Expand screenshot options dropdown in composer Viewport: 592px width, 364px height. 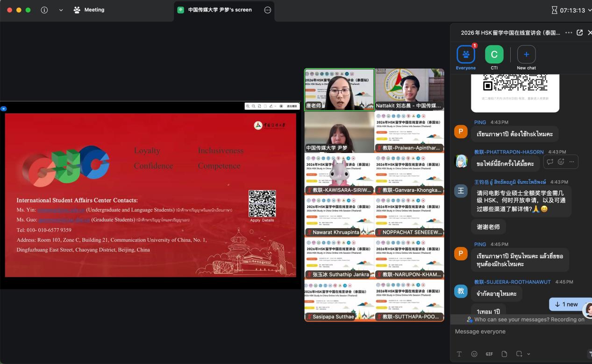pyautogui.click(x=528, y=354)
